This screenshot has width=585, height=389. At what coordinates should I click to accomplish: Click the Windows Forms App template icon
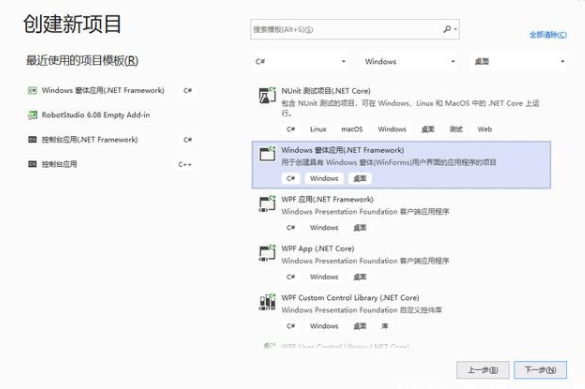[x=267, y=153]
